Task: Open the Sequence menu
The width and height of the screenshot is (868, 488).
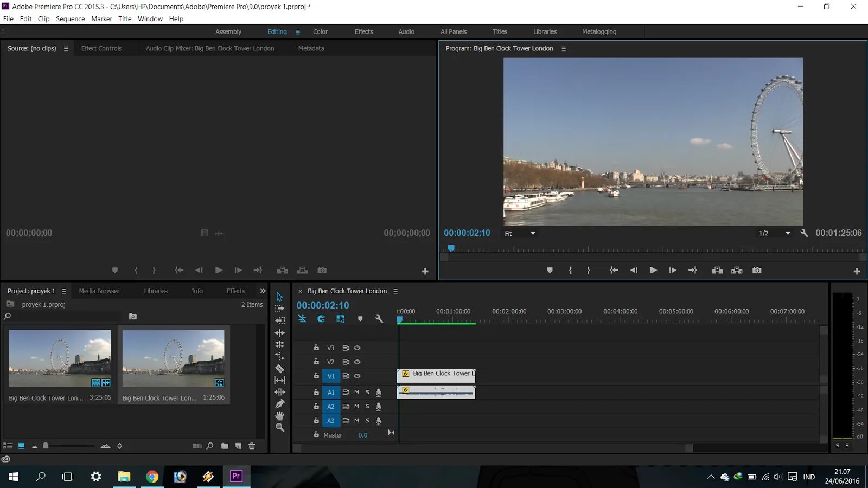Action: 71,18
